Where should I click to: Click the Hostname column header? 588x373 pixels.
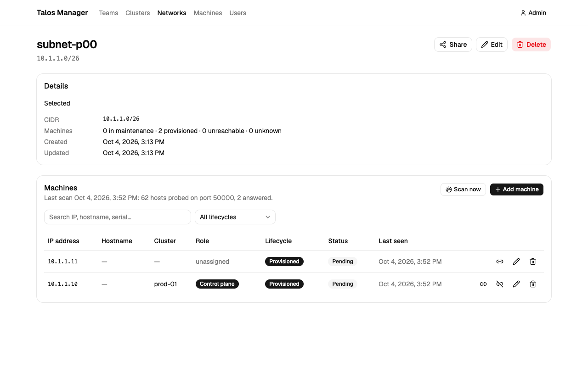pyautogui.click(x=117, y=241)
